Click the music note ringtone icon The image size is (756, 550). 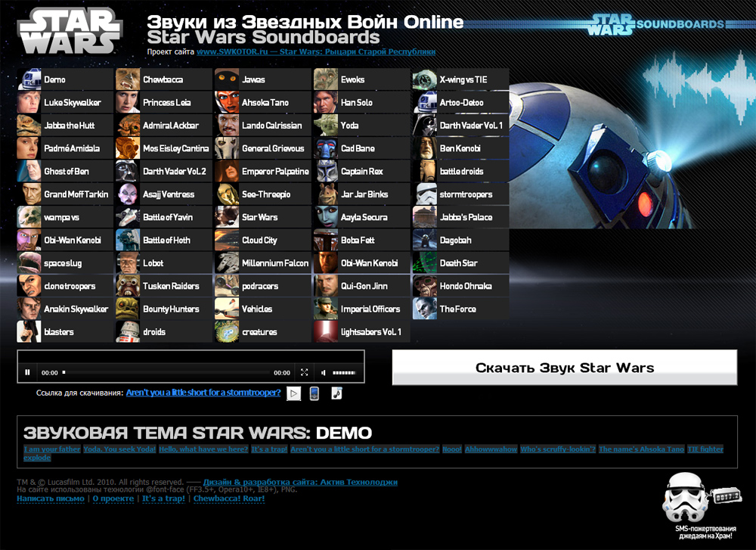pyautogui.click(x=336, y=393)
